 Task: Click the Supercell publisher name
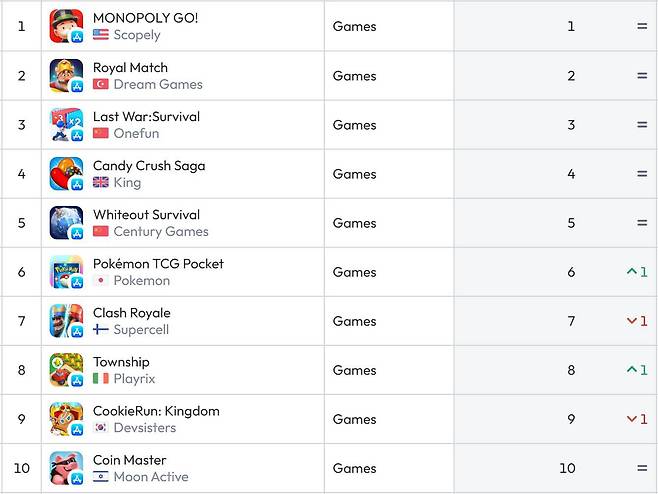click(x=141, y=330)
